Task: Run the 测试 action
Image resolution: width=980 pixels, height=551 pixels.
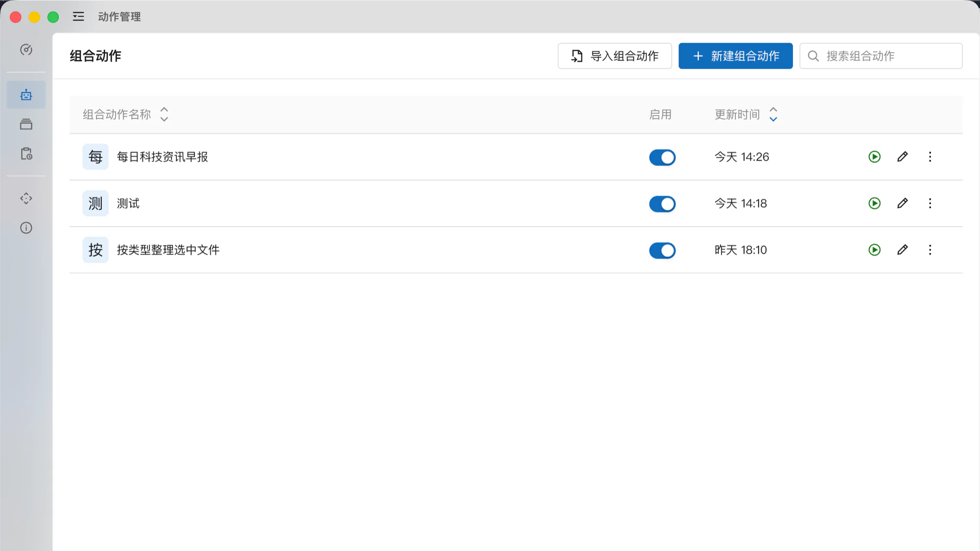Action: [x=875, y=203]
